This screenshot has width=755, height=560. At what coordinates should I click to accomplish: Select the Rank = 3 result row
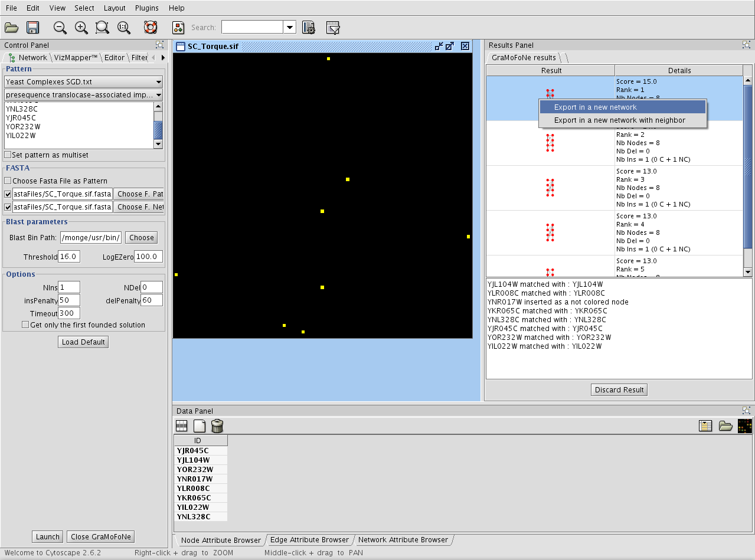(x=615, y=188)
